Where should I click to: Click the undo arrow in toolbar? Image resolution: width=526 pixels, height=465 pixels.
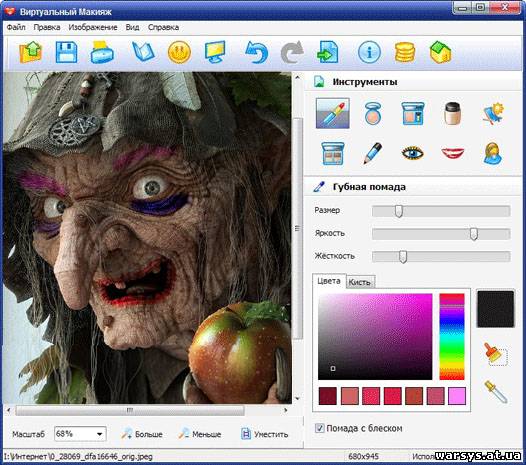point(256,52)
